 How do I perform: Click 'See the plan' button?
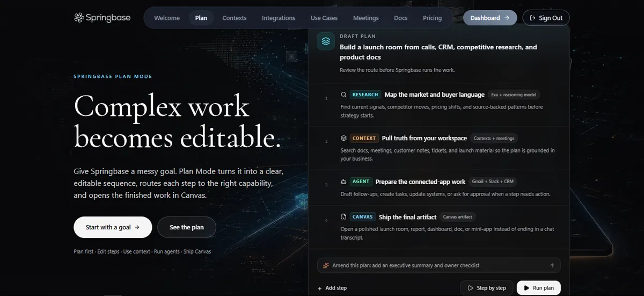(x=187, y=227)
